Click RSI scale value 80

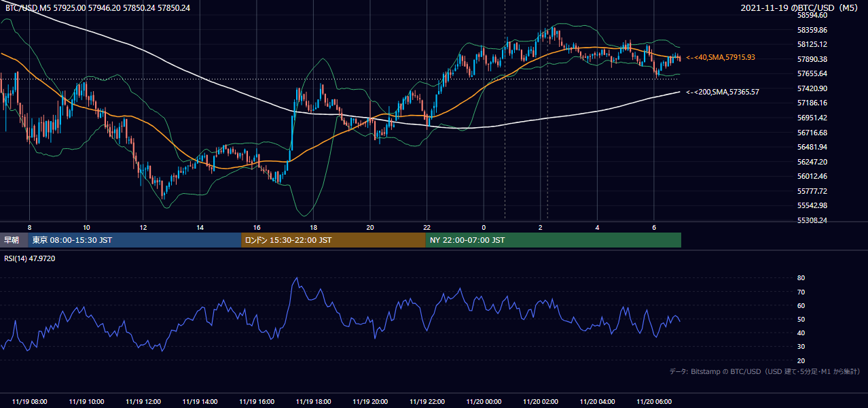tap(801, 278)
